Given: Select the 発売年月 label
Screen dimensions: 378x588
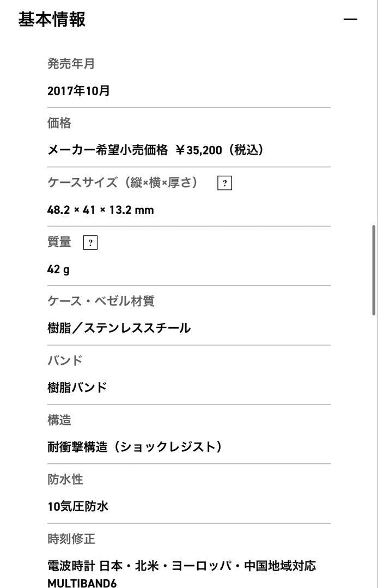Looking at the screenshot, I should tap(71, 64).
